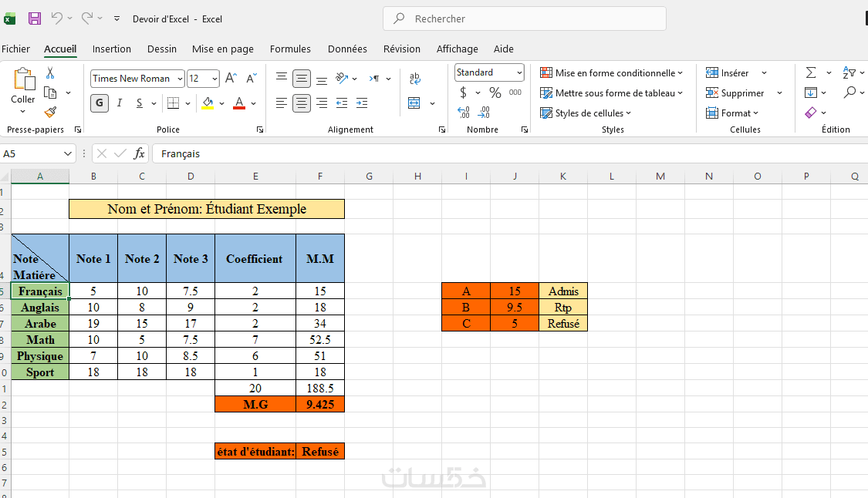The width and height of the screenshot is (868, 498).
Task: Increase decimal places
Action: point(464,113)
